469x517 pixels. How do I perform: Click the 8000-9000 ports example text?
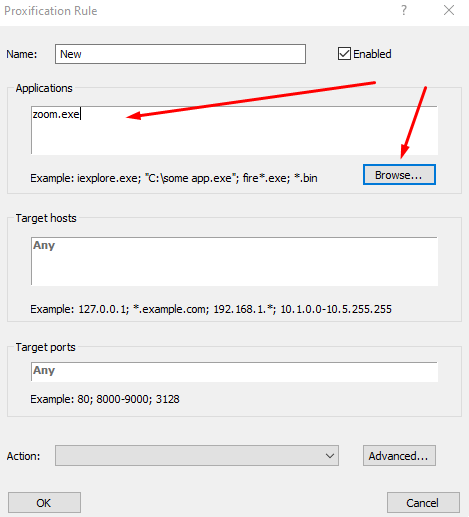(124, 399)
